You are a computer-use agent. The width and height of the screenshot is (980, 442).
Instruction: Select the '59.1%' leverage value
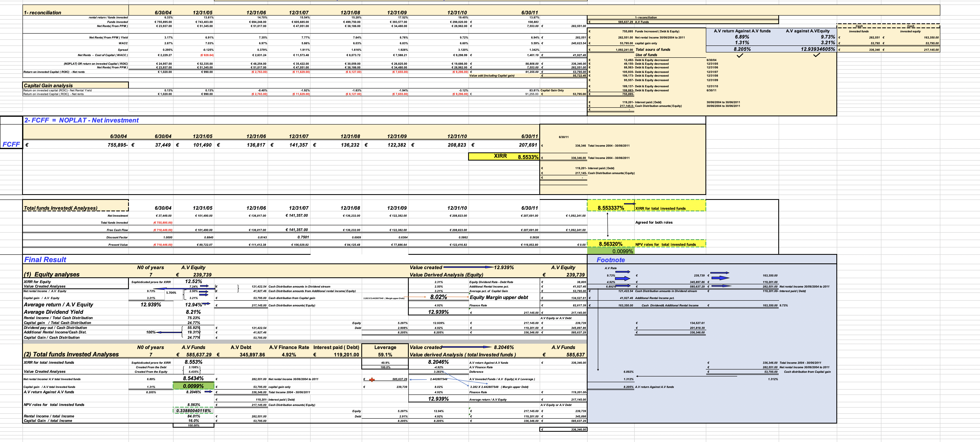click(385, 354)
